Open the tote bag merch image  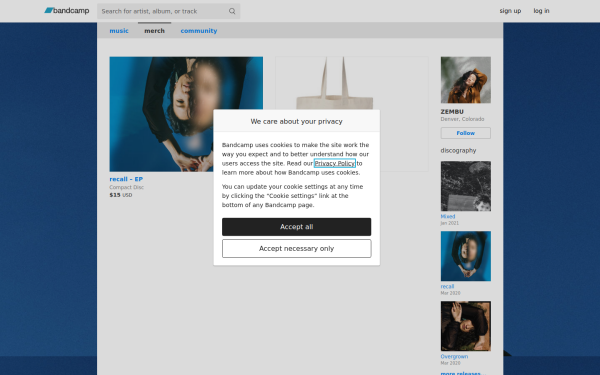[352, 114]
